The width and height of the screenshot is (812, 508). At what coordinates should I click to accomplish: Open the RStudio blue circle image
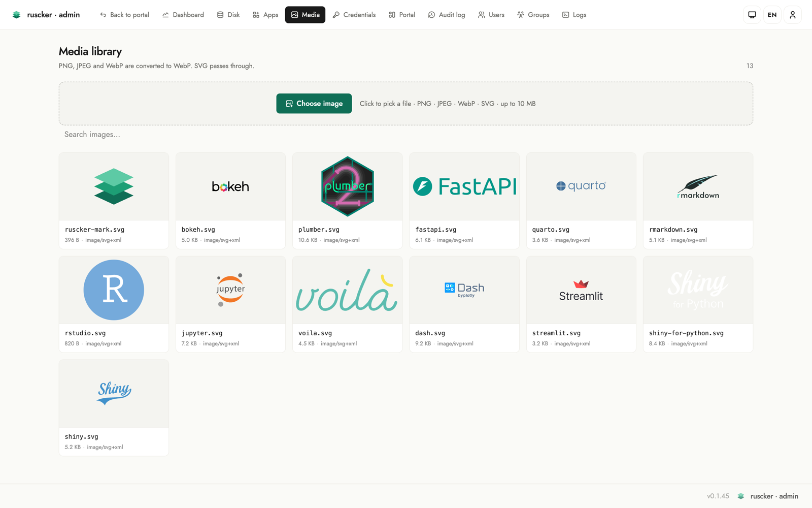click(x=114, y=290)
